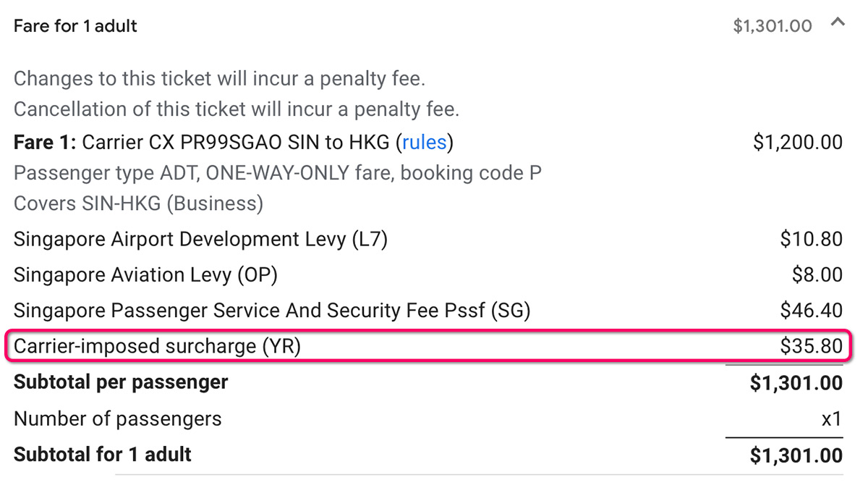868x488 pixels.
Task: Select the Passenger Service And Security Fee row
Action: [272, 311]
